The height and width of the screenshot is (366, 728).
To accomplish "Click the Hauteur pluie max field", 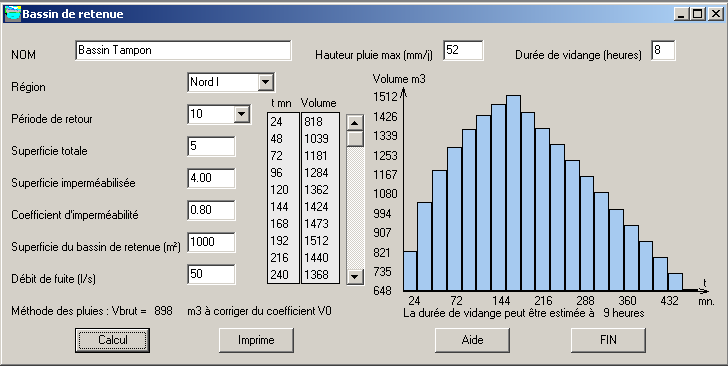I will click(x=463, y=50).
